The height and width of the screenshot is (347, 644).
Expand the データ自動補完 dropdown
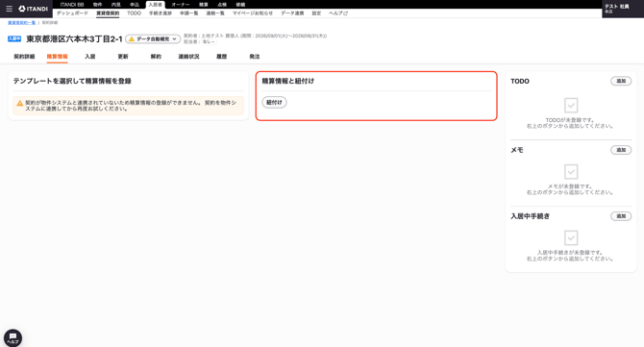click(153, 39)
